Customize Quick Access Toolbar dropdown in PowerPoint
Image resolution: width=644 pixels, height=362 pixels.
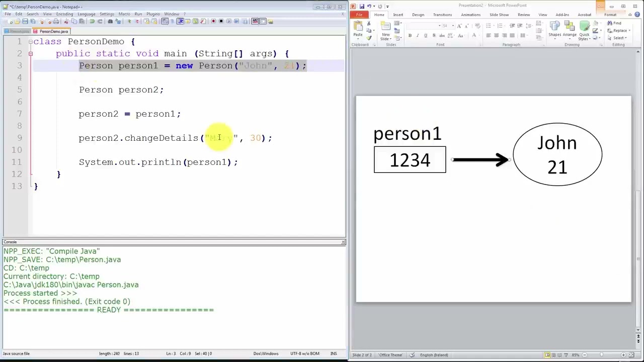[387, 6]
